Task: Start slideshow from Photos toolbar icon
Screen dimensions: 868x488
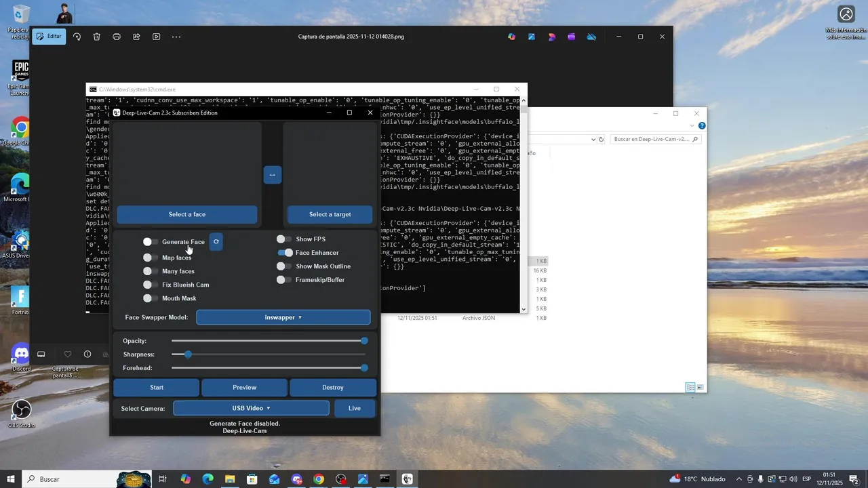Action: click(157, 37)
